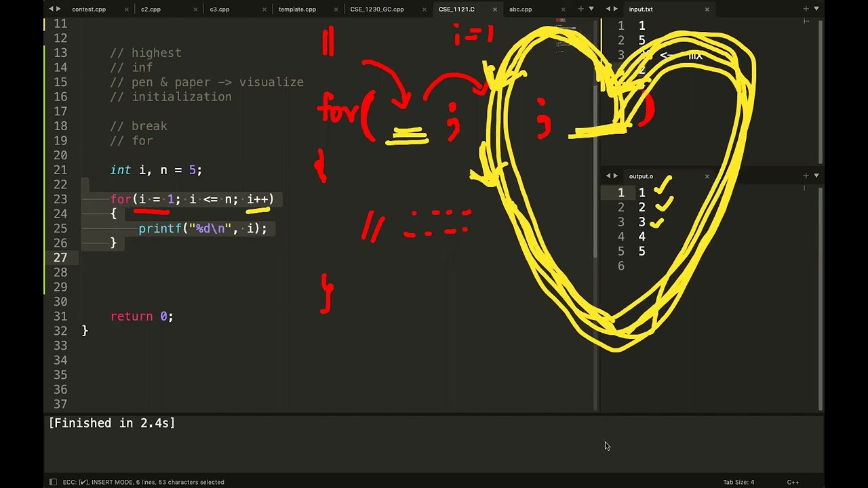The height and width of the screenshot is (488, 868).
Task: Go to next tab arrow in input.txt pane
Action: coord(616,9)
